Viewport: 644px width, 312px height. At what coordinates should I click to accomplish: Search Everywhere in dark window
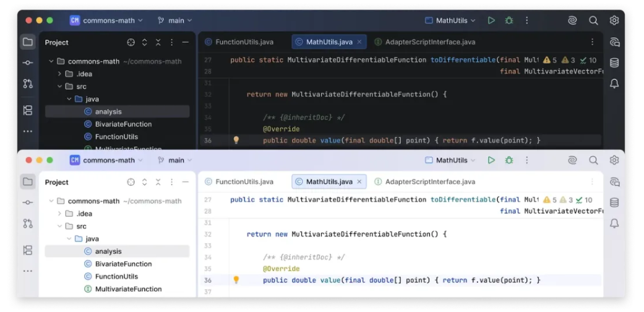[593, 20]
